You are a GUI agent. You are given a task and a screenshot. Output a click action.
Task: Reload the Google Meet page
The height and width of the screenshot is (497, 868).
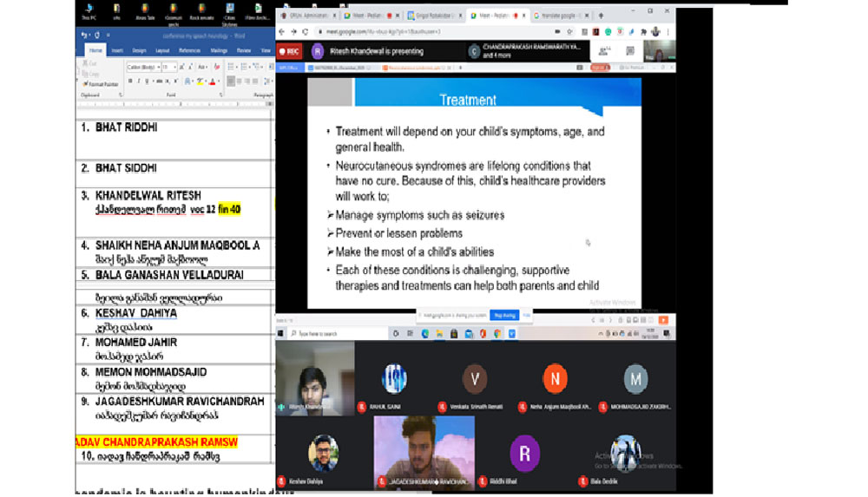[306, 31]
